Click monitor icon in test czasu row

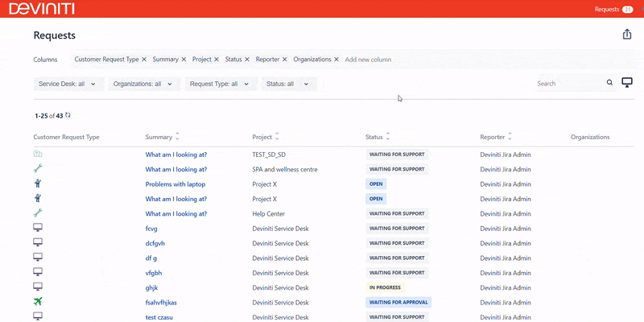coord(38,316)
